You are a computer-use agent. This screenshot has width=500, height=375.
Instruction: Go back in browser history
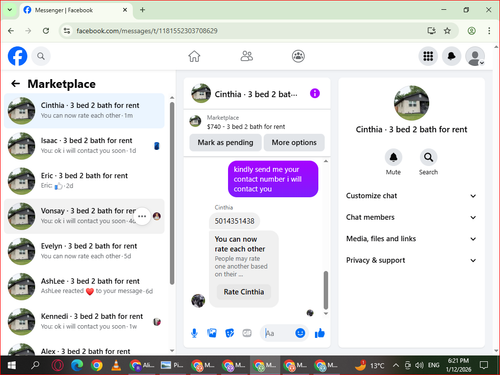point(11,31)
